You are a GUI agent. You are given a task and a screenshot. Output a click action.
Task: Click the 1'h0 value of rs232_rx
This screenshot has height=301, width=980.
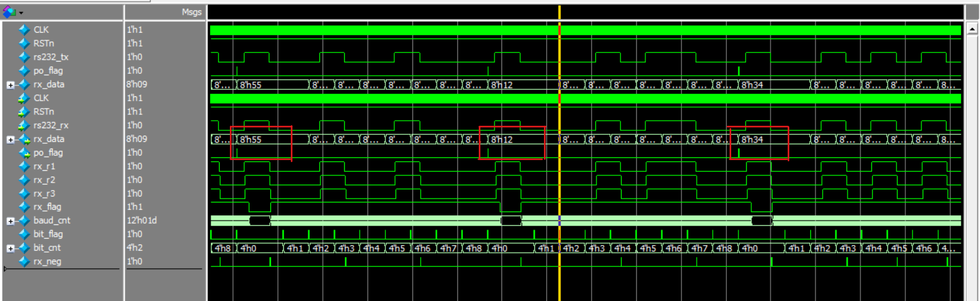pyautogui.click(x=134, y=125)
